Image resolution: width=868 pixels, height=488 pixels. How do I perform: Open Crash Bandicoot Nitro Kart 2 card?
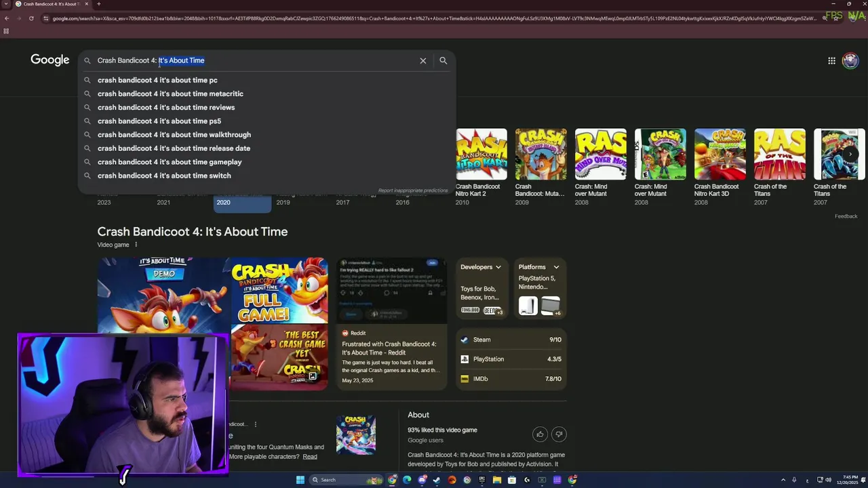pos(481,167)
